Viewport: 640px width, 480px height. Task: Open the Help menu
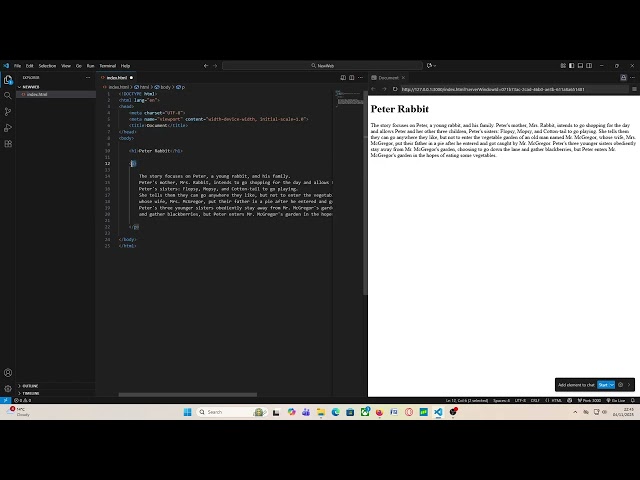125,66
